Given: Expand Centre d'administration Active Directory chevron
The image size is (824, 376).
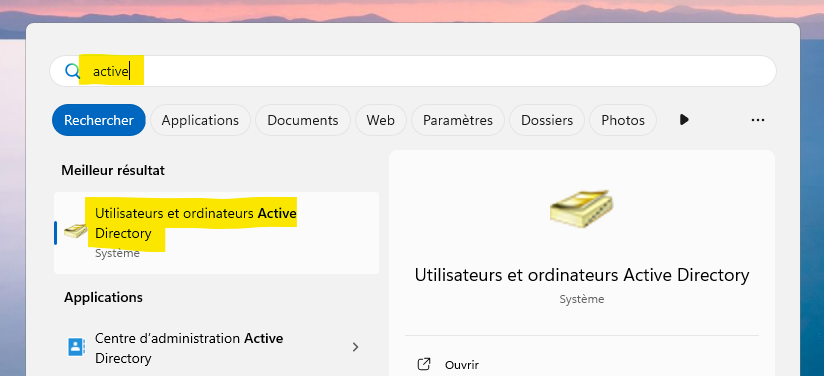Looking at the screenshot, I should [355, 347].
